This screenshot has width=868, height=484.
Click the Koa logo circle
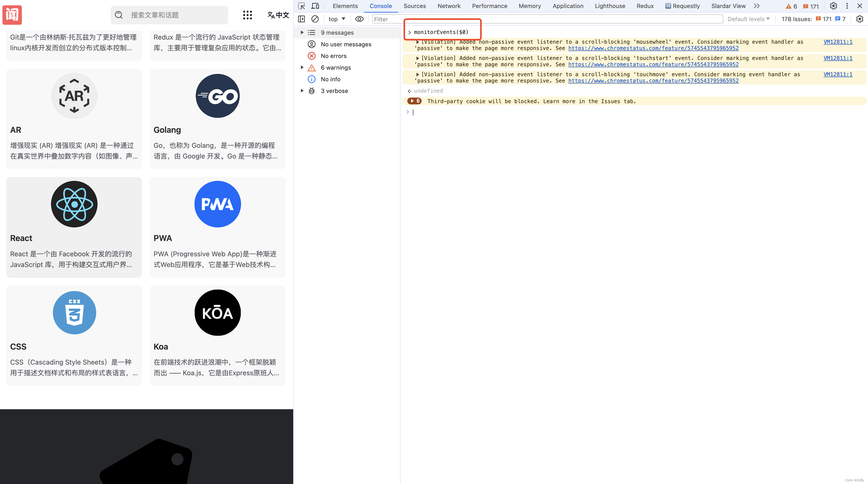tap(218, 313)
